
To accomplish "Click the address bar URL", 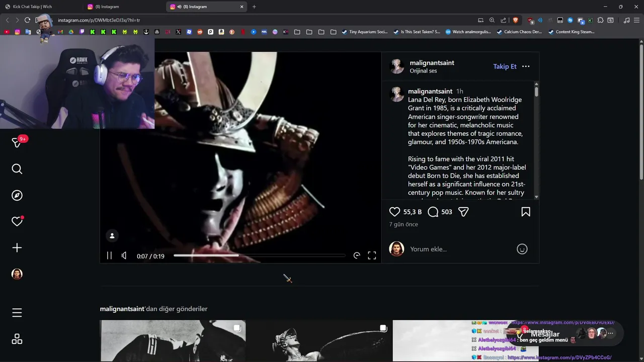I will (99, 20).
